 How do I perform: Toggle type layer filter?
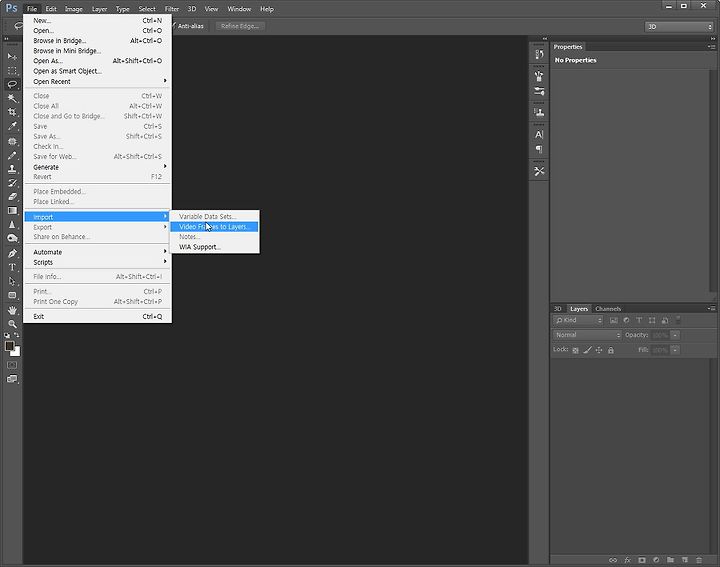639,320
